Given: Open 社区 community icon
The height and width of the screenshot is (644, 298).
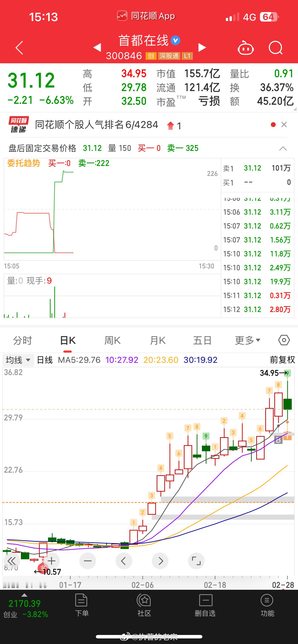Looking at the screenshot, I should coord(144,605).
